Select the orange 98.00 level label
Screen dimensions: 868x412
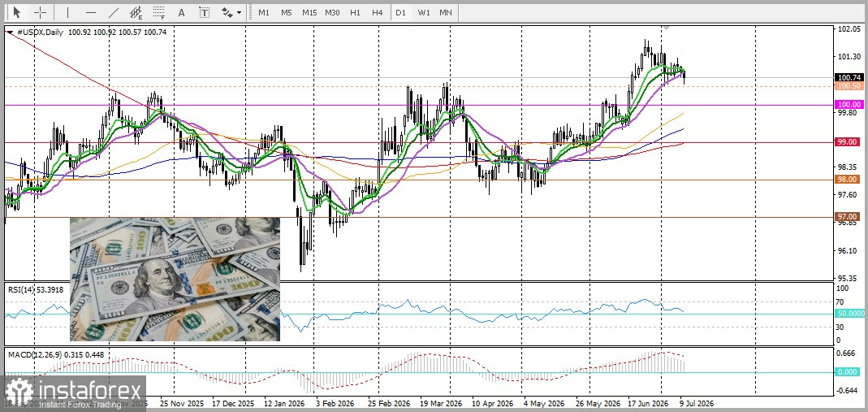point(849,180)
